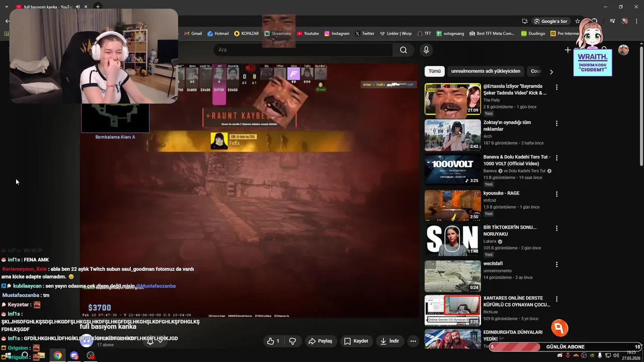
Task: Open a new browser tab
Action: (98, 7)
